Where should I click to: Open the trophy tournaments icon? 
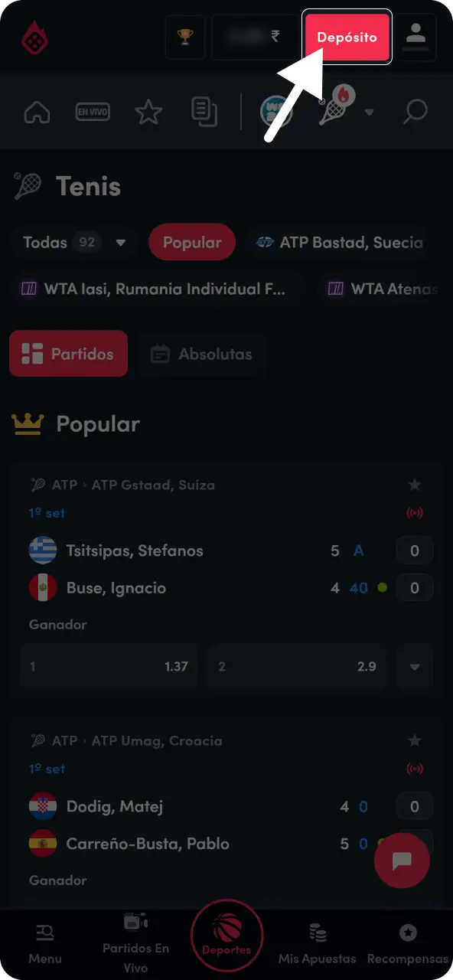point(185,37)
